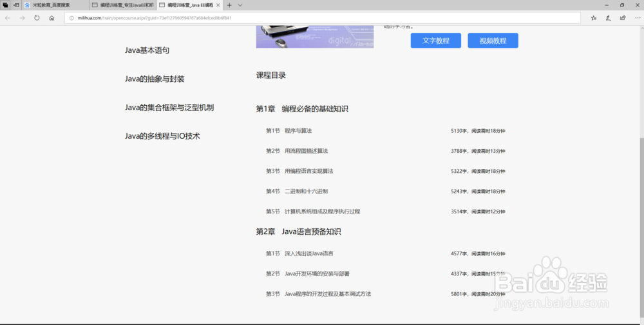The width and height of the screenshot is (644, 325).
Task: Open section 第2节 用流程图描述算法
Action: [x=296, y=151]
